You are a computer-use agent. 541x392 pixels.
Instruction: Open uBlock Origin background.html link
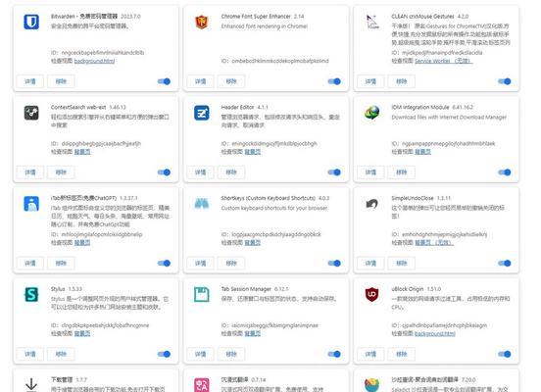pyautogui.click(x=435, y=333)
